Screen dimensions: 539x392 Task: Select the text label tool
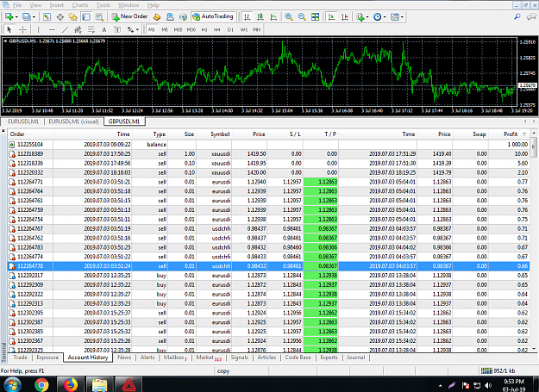coord(117,30)
